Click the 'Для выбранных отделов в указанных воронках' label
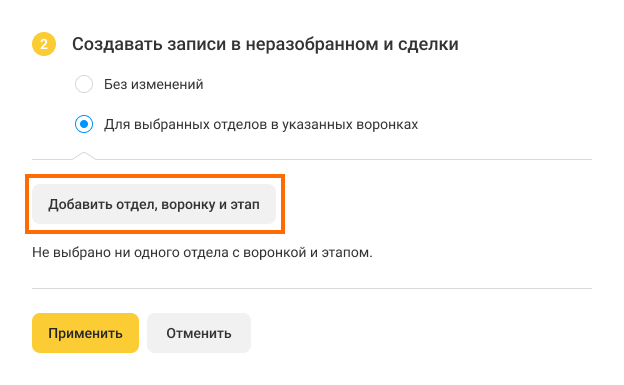The width and height of the screenshot is (624, 385). click(261, 125)
